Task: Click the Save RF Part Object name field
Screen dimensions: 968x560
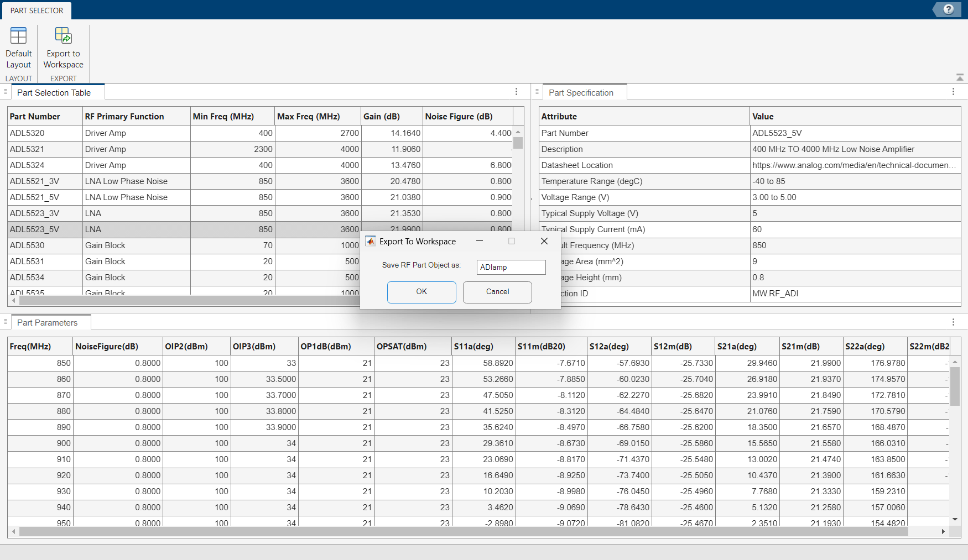Action: pyautogui.click(x=511, y=268)
